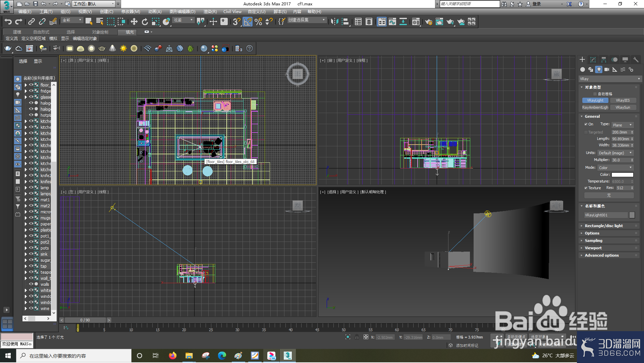Expand the pots tree item arrow
The width and height of the screenshot is (644, 363).
[26, 248]
